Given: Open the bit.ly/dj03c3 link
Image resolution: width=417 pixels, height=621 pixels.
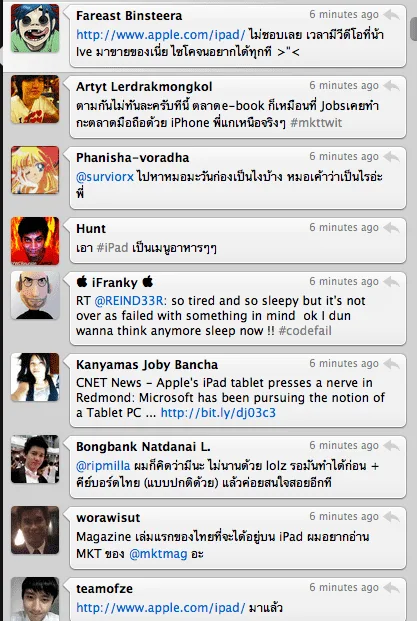Looking at the screenshot, I should click(218, 413).
